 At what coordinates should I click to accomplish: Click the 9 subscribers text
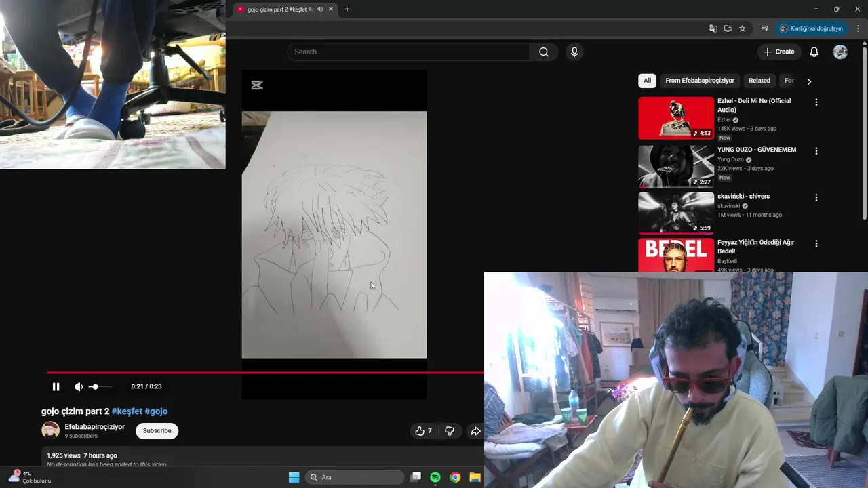(81, 436)
